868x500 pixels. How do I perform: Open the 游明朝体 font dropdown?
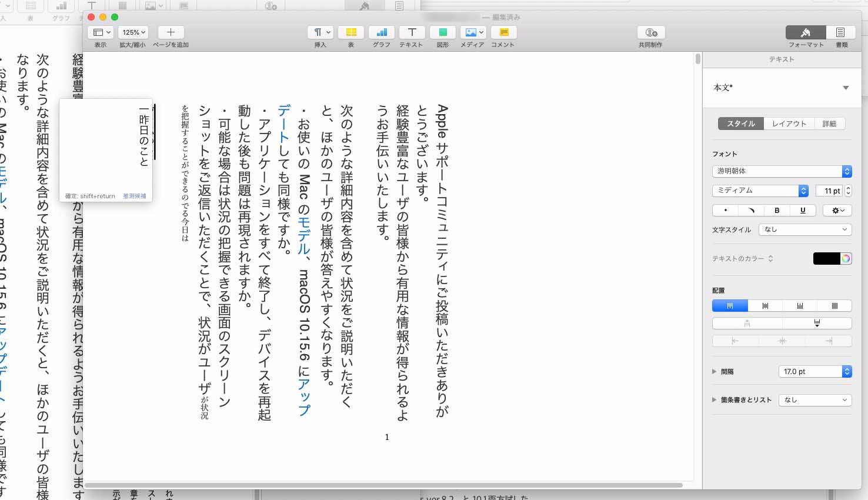782,171
